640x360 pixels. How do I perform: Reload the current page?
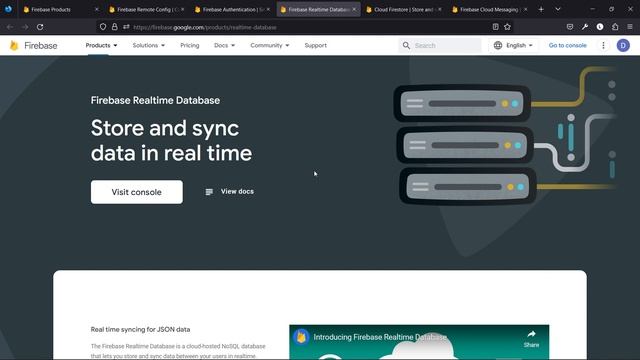coord(40,27)
